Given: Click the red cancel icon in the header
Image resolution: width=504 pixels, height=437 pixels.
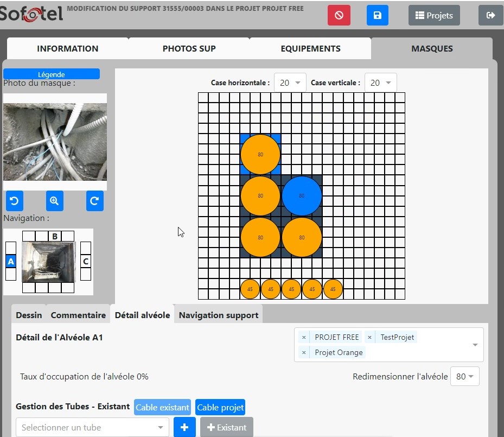Looking at the screenshot, I should 339,15.
